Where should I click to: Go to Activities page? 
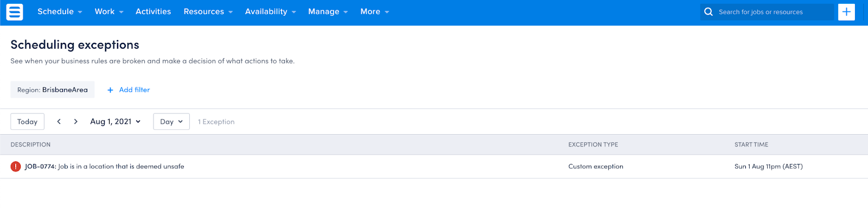[x=153, y=11]
